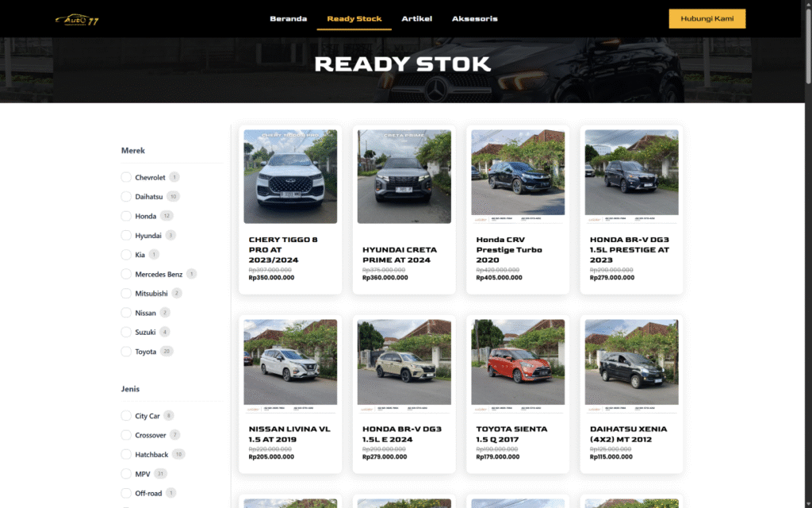
Task: Open the Beranda menu item
Action: pos(288,19)
